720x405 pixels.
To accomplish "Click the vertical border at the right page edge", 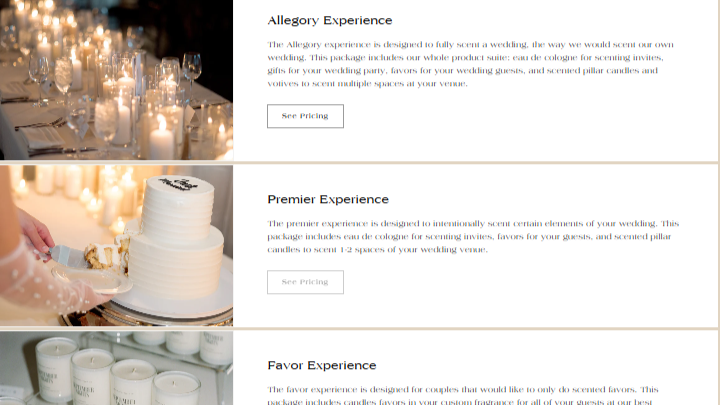I will (x=719, y=202).
